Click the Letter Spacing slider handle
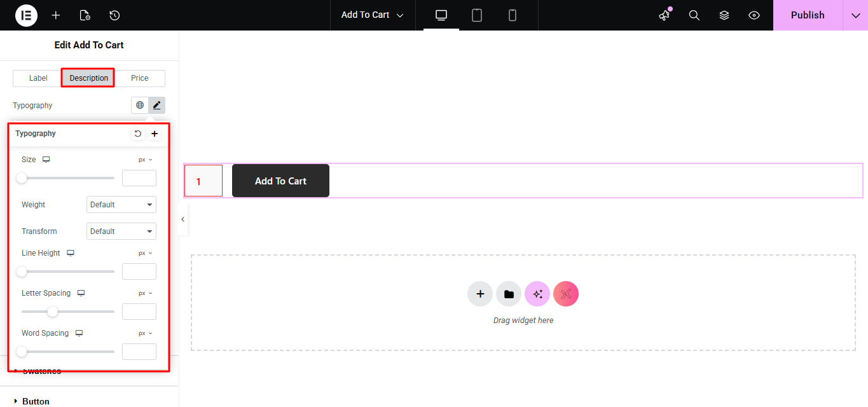This screenshot has height=407, width=868. point(53,312)
